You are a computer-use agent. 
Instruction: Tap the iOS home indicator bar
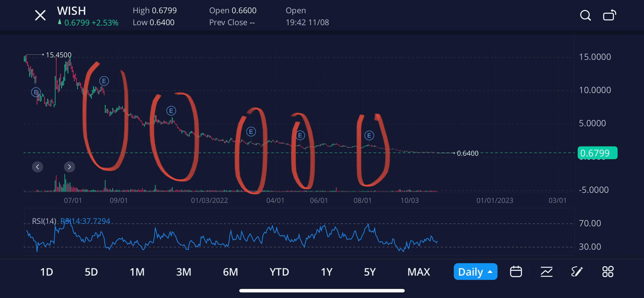322,291
